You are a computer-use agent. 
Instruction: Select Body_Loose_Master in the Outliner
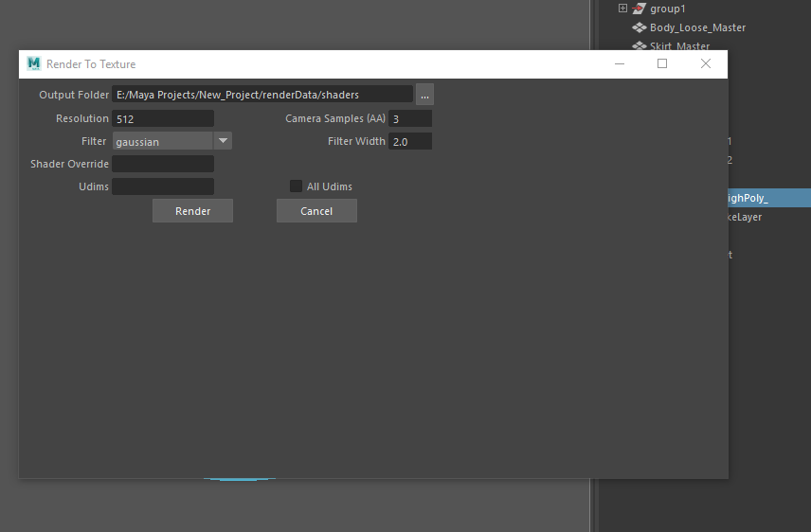pyautogui.click(x=697, y=27)
